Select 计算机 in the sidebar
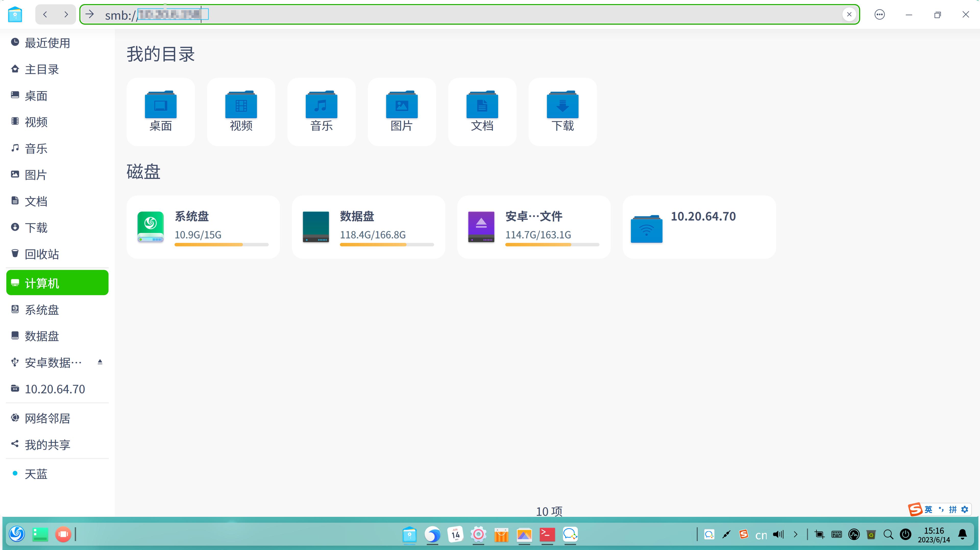Screen dimensions: 980x550 57,283
